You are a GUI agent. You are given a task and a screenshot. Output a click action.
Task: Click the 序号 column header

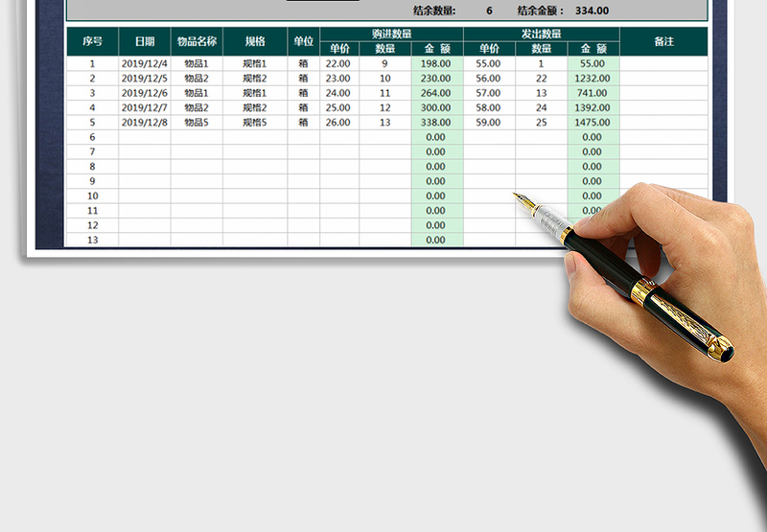point(92,42)
